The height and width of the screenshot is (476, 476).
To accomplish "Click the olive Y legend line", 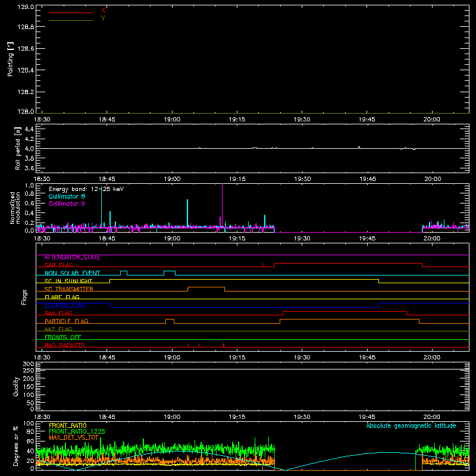I will (x=71, y=20).
